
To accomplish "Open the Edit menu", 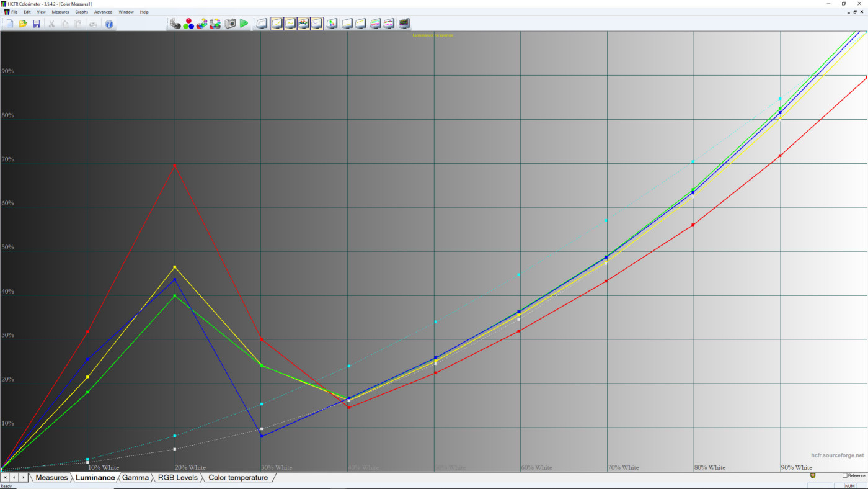I will [x=27, y=12].
